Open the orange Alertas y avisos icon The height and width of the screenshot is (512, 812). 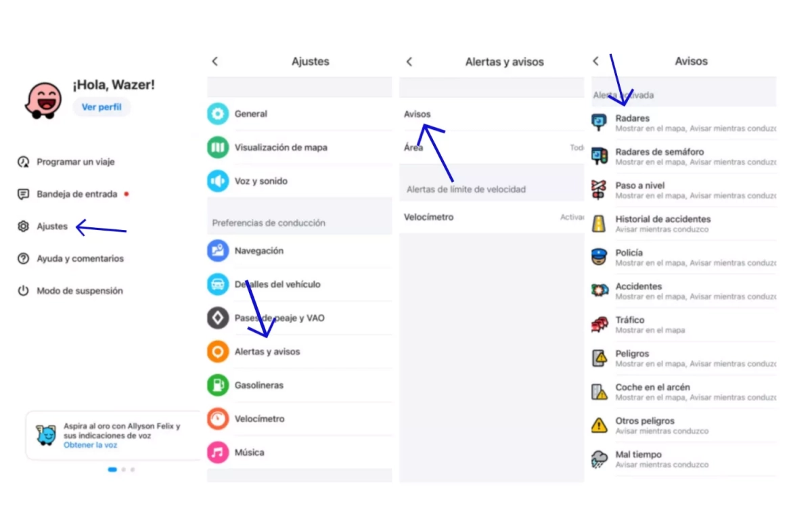click(x=218, y=352)
